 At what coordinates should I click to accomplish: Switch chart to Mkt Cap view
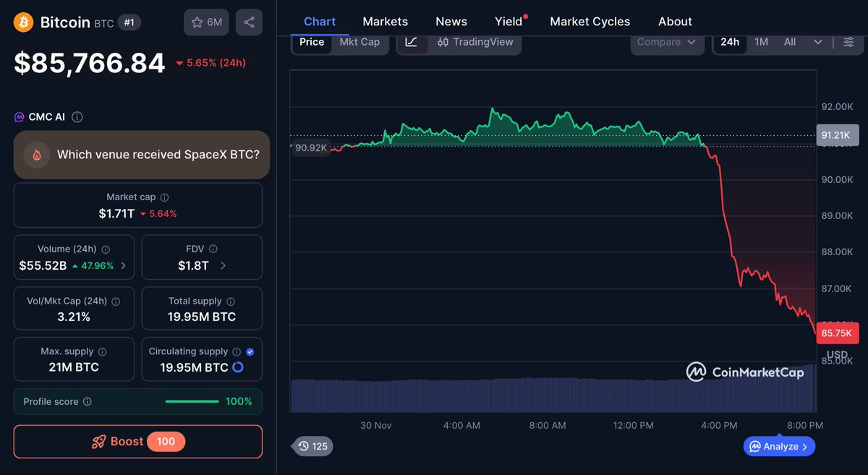click(x=359, y=42)
